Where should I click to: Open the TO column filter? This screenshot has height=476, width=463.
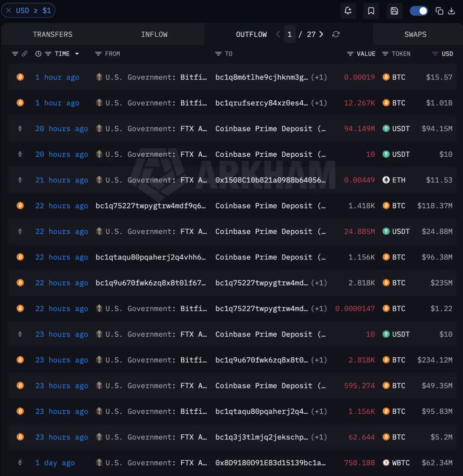[218, 54]
